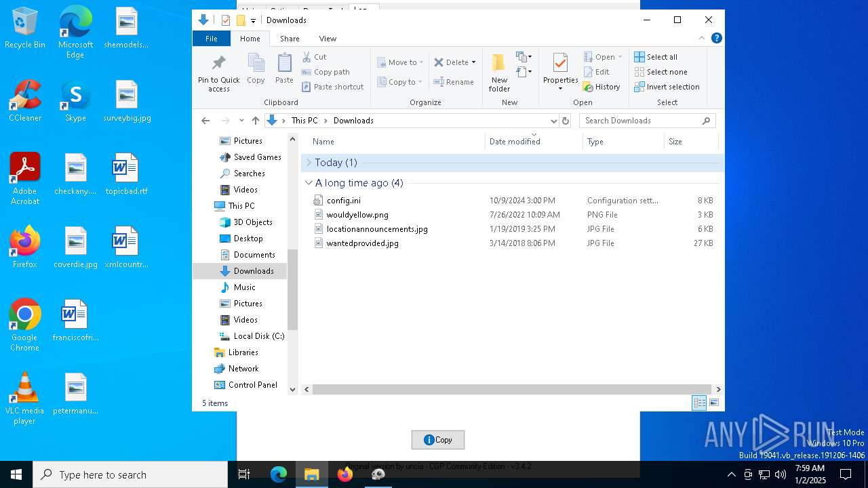
Task: Click the Edit ribbon button
Action: tap(596, 72)
